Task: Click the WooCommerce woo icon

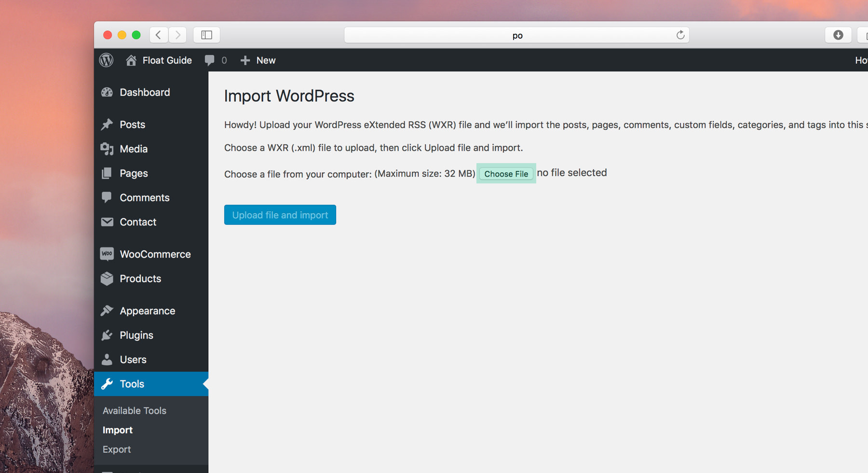Action: (107, 254)
